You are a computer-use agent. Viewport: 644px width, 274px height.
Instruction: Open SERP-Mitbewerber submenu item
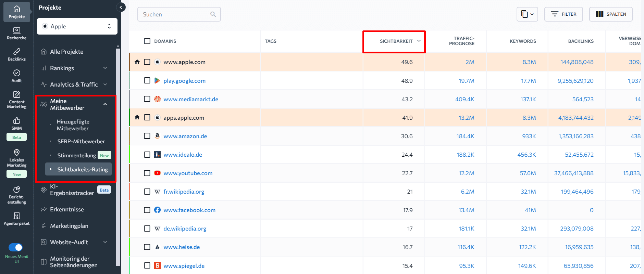click(81, 142)
